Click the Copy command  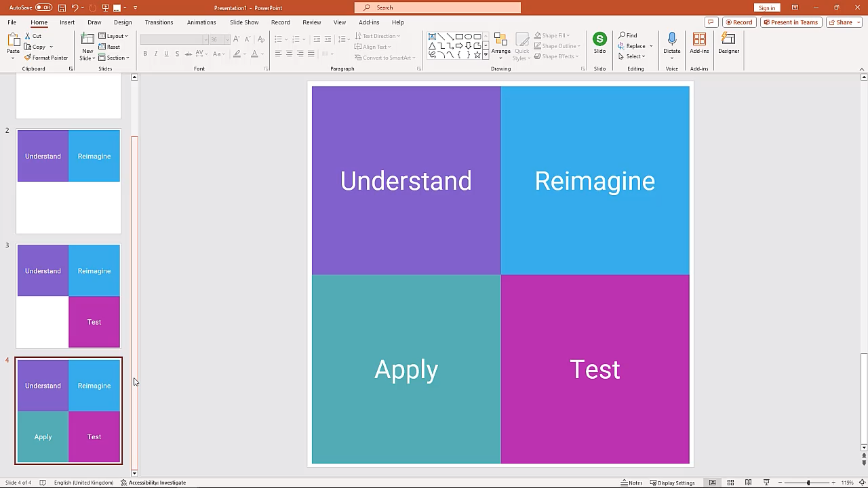click(x=35, y=47)
